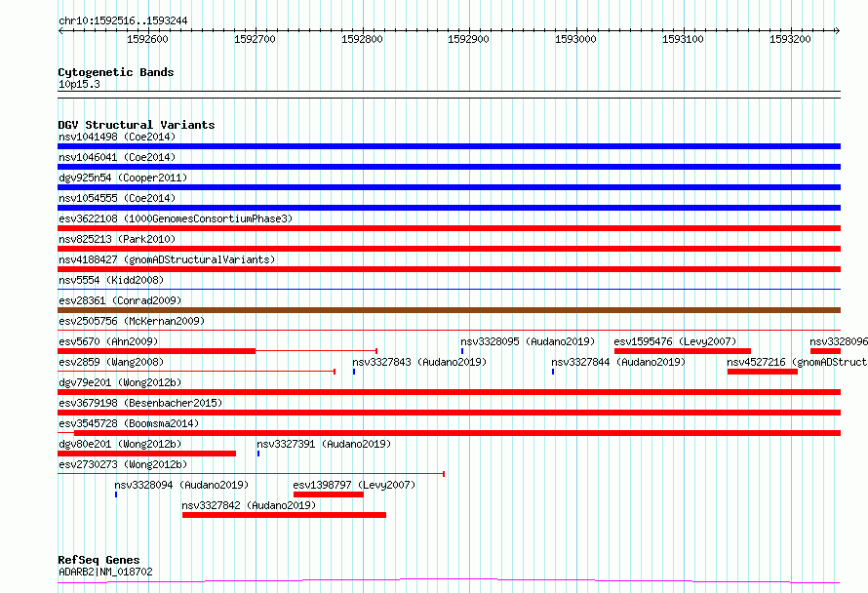Click the nsv3327391 (Audano2019) label
This screenshot has width=868, height=593.
click(324, 444)
